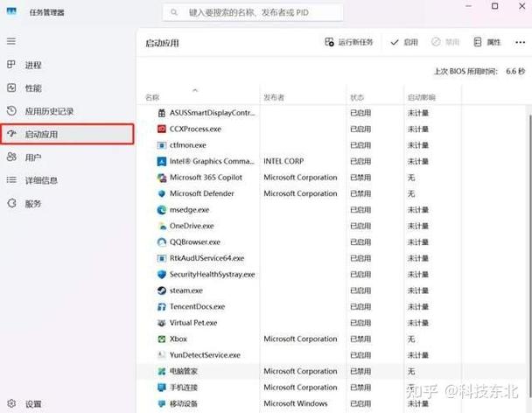The width and height of the screenshot is (532, 413).
Task: Open the 用户 (Users) page
Action: click(33, 157)
